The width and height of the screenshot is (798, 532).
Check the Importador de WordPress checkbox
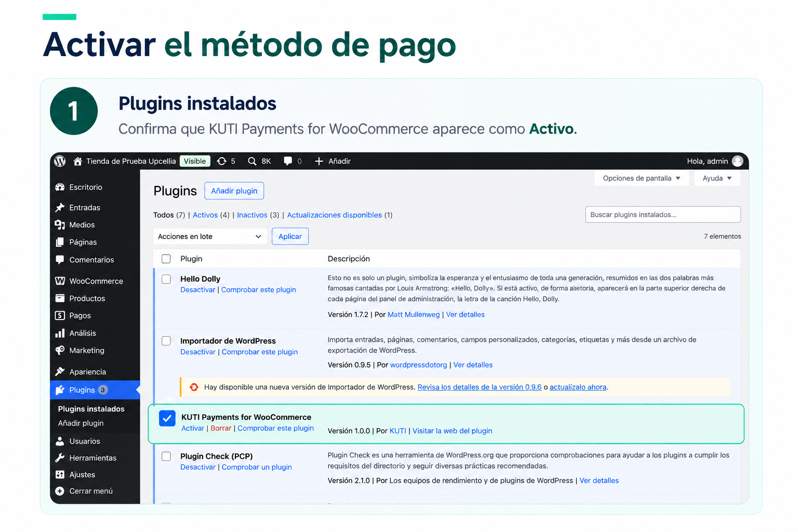tap(166, 341)
